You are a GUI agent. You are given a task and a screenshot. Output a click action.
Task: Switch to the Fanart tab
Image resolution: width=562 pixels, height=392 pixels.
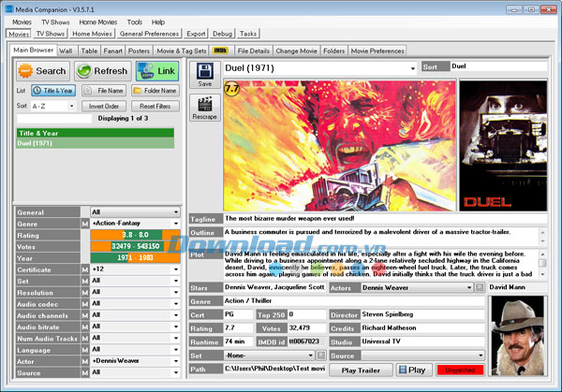pyautogui.click(x=113, y=51)
